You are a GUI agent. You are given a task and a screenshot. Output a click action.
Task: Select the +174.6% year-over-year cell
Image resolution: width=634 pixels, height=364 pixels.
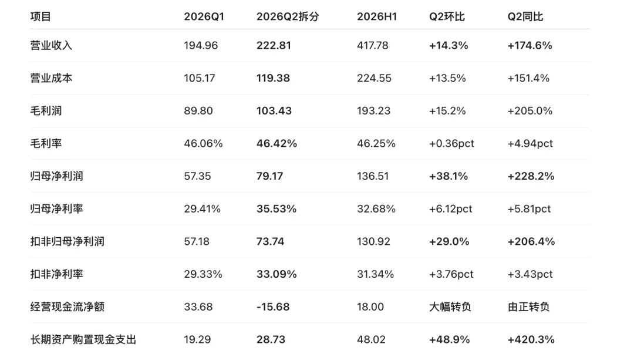click(530, 45)
